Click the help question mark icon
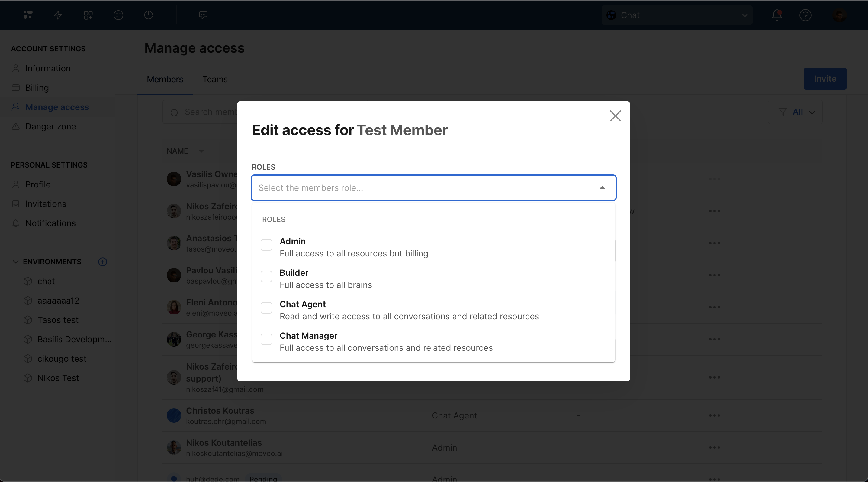868x482 pixels. point(805,15)
